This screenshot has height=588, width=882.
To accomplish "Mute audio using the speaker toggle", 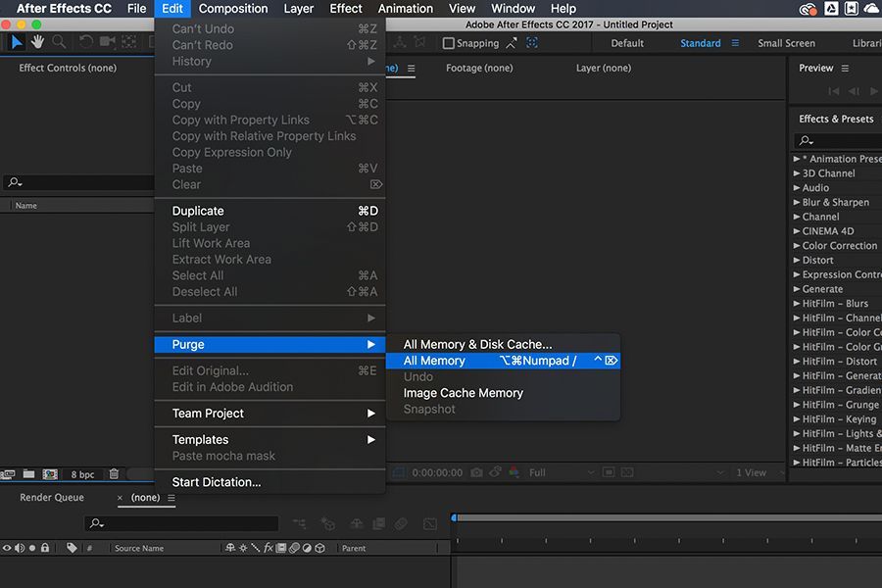I will point(19,548).
